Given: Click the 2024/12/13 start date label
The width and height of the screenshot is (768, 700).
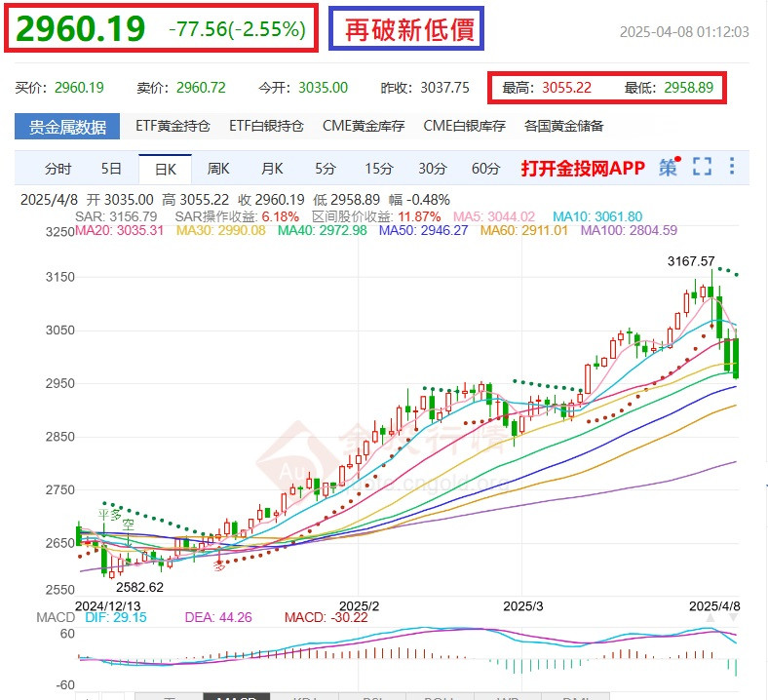Looking at the screenshot, I should tap(108, 606).
